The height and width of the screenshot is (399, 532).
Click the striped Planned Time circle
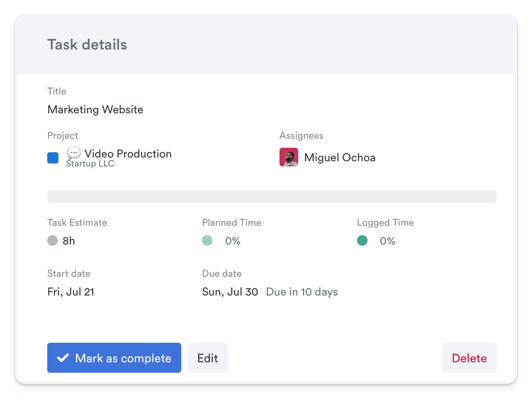pyautogui.click(x=207, y=240)
